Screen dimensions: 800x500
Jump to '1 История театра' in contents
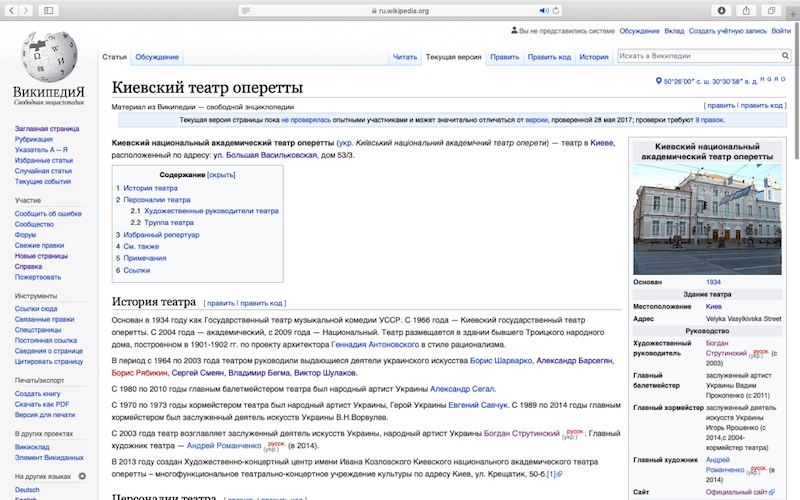(x=146, y=188)
